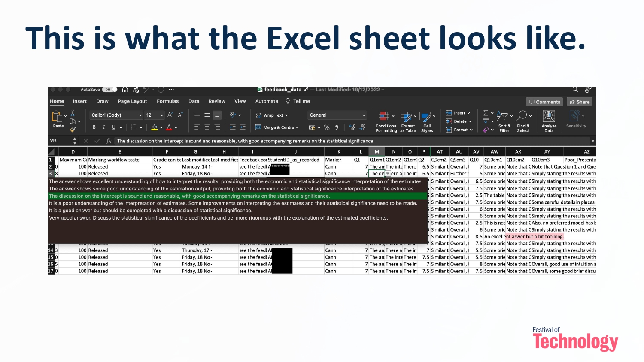The width and height of the screenshot is (644, 362).
Task: Click the Decrease Indent icon
Action: point(233,127)
